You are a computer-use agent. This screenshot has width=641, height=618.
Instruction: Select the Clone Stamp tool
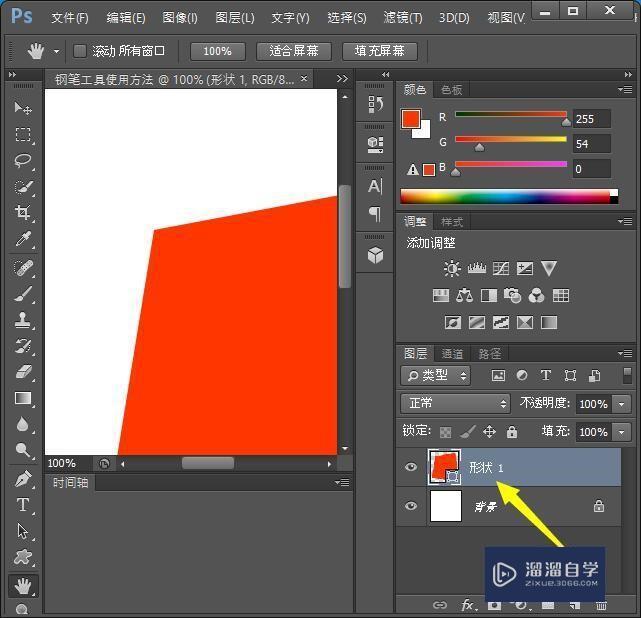(x=23, y=320)
